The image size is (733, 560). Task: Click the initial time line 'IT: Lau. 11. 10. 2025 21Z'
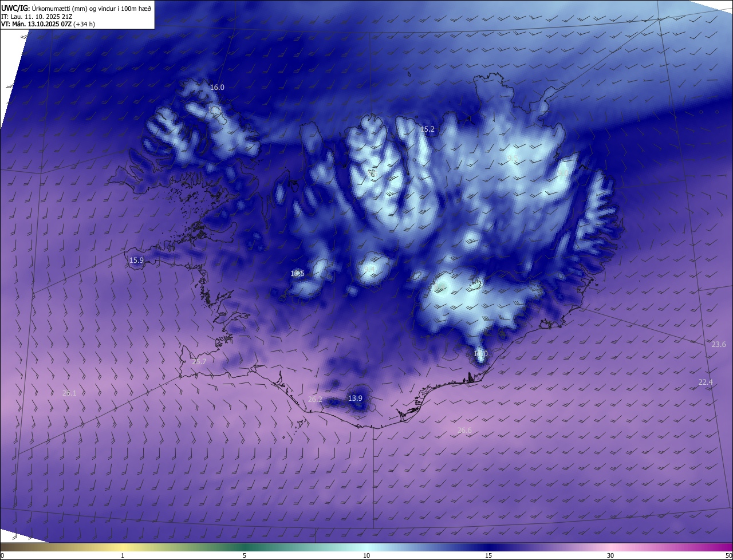tap(37, 17)
